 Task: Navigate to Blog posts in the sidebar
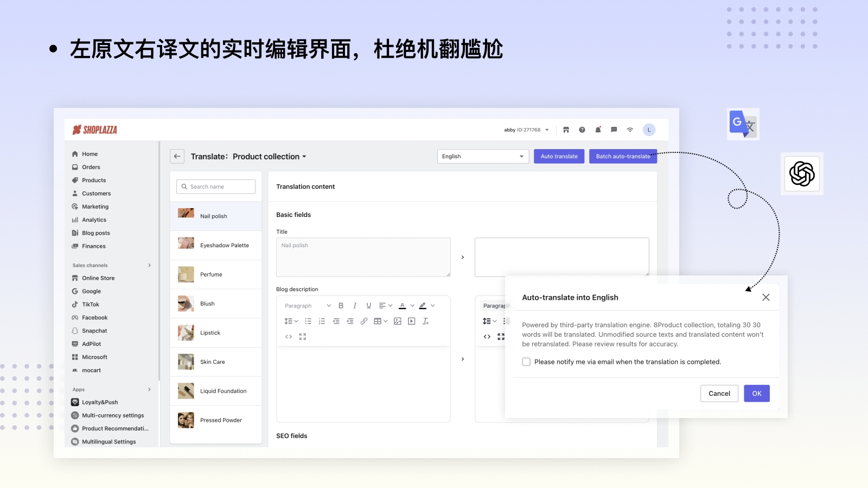click(x=95, y=233)
